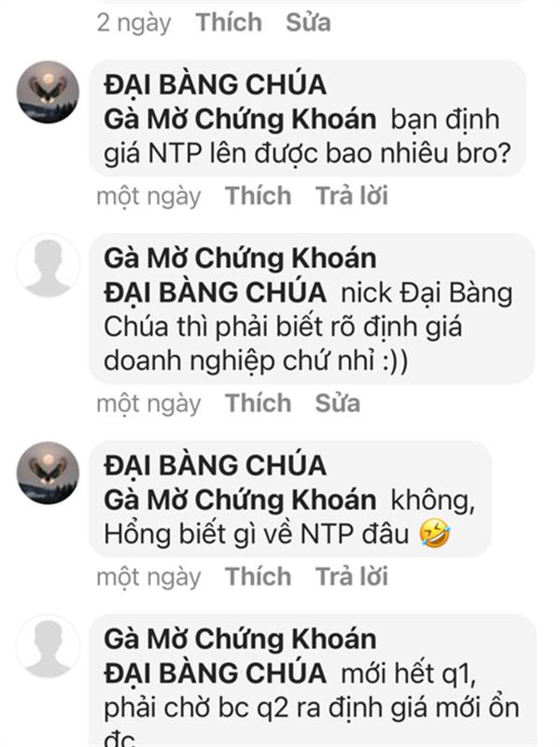Screen dimensions: 560x747
Task: Click the laughing emoji in the NTP comment
Action: click(x=434, y=533)
